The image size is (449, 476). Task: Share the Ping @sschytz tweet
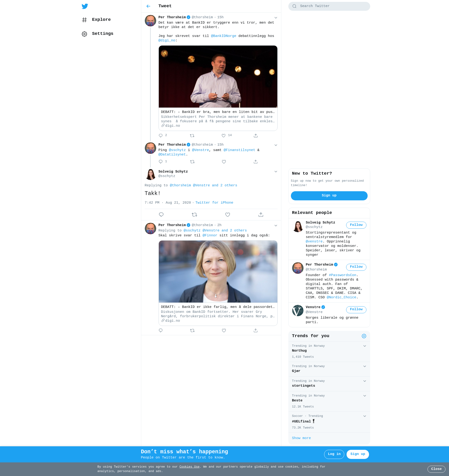point(256,162)
